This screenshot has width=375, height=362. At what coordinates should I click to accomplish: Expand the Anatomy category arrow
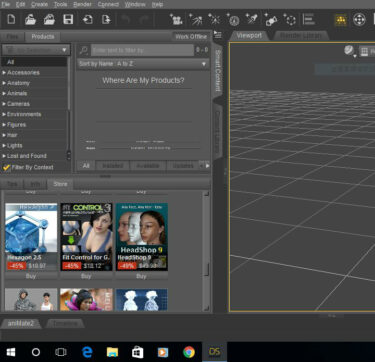pos(4,83)
